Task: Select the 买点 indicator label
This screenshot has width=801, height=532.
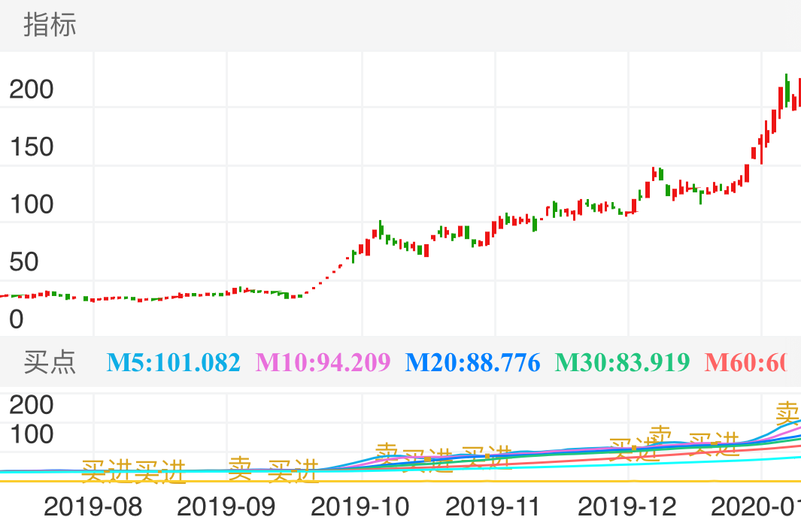Action: (50, 363)
